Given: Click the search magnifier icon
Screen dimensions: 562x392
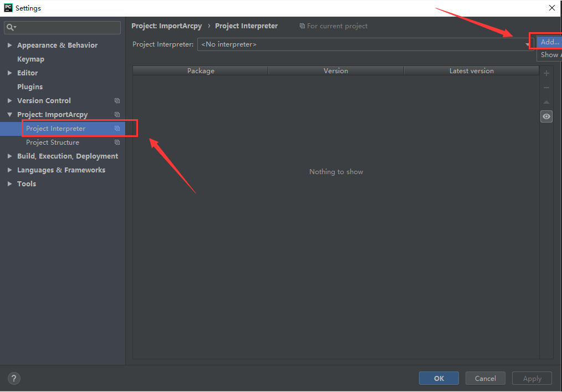Looking at the screenshot, I should pyautogui.click(x=11, y=27).
